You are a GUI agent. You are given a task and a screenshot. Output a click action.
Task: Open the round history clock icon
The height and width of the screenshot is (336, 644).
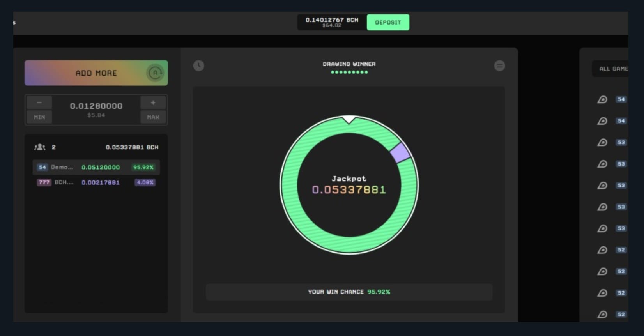coord(199,65)
